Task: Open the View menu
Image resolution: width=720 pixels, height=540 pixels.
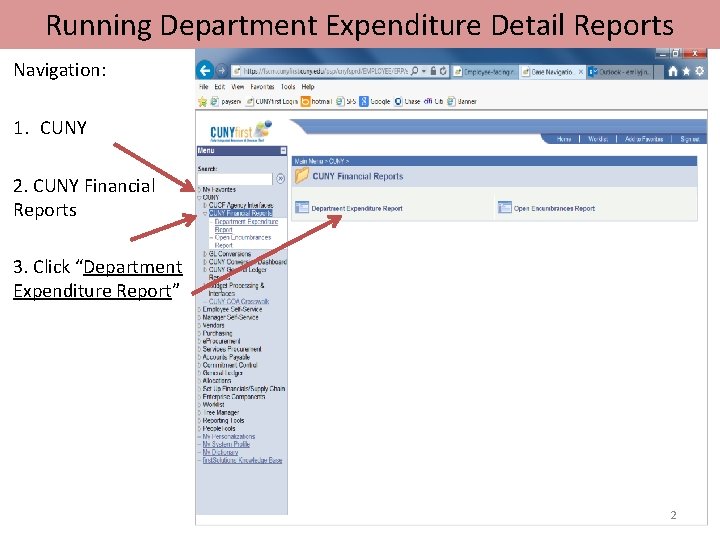Action: 237,87
